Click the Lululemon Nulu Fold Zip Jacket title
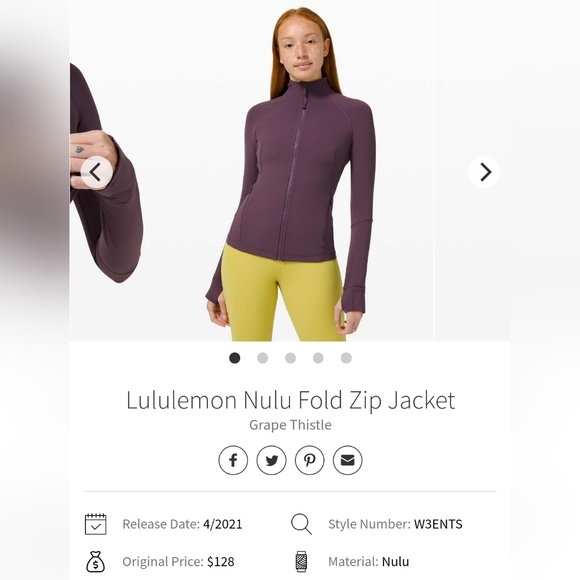 coord(290,400)
